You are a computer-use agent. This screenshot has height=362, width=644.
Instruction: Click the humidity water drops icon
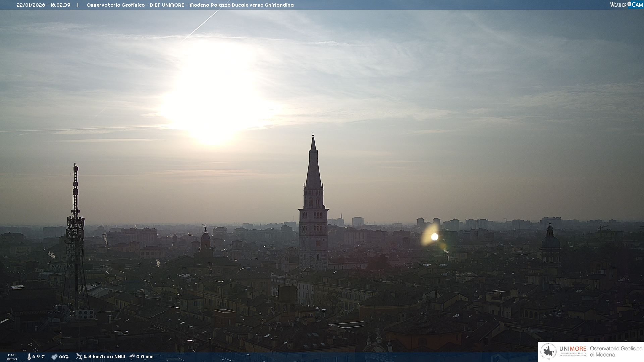point(54,357)
